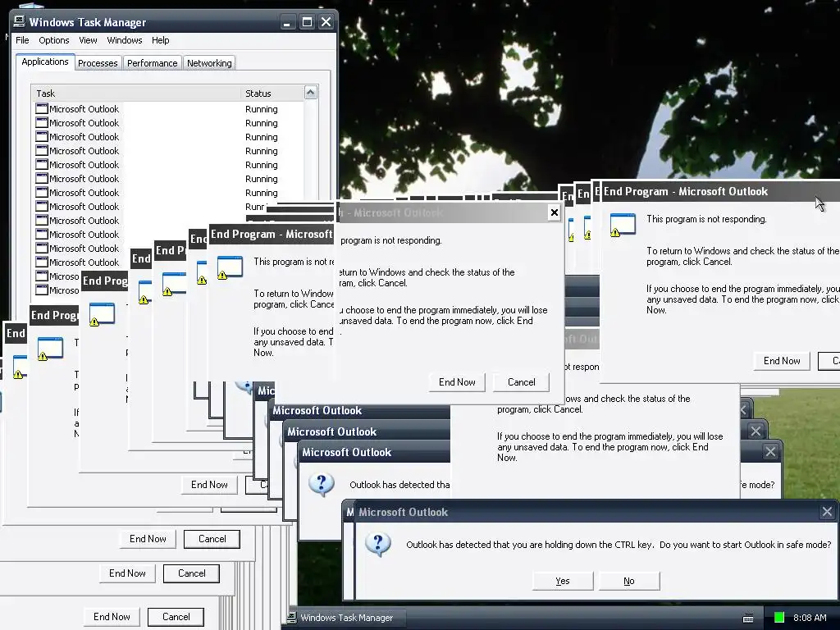Select the Applications tab

pos(45,62)
